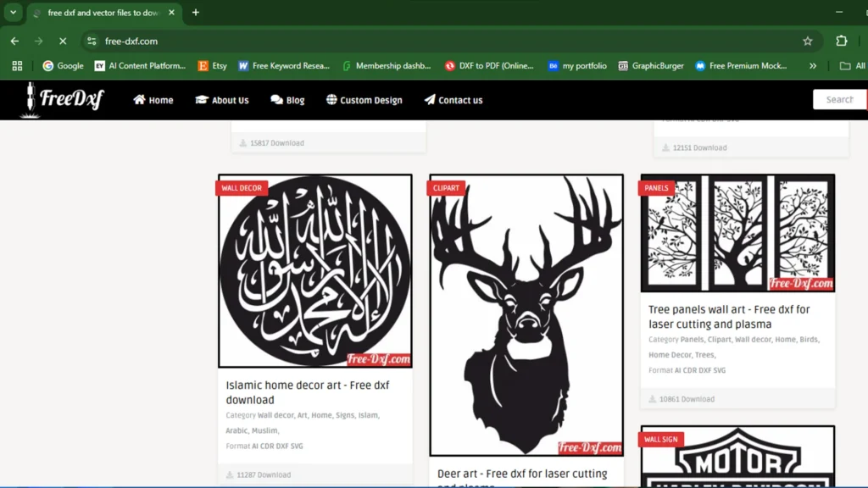Screen dimensions: 868x488
Task: Go to the Home menu item
Action: point(153,100)
